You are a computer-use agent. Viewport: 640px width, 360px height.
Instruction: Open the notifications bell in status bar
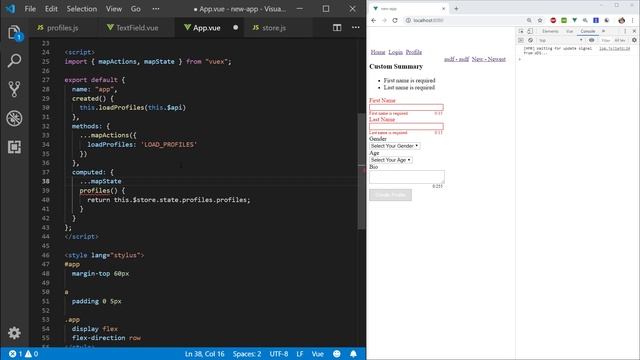point(353,354)
